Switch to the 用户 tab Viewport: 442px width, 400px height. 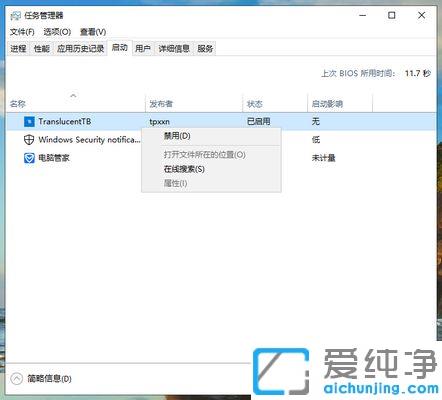(143, 49)
